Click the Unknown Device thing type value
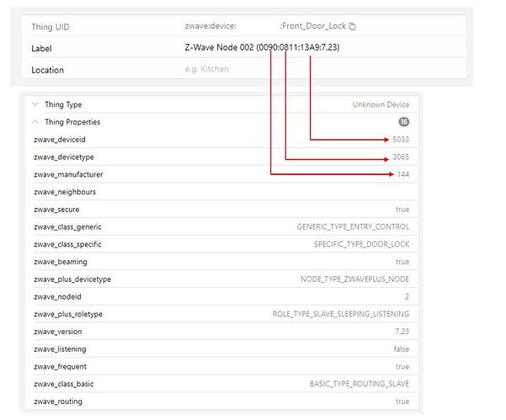Screen dimensions: 506x420 pos(381,104)
